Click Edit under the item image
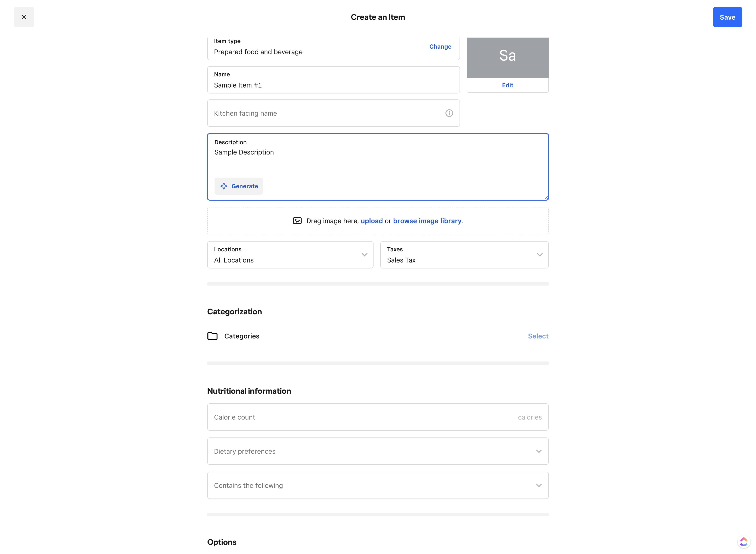Screen dimensions: 756x554 pyautogui.click(x=507, y=85)
